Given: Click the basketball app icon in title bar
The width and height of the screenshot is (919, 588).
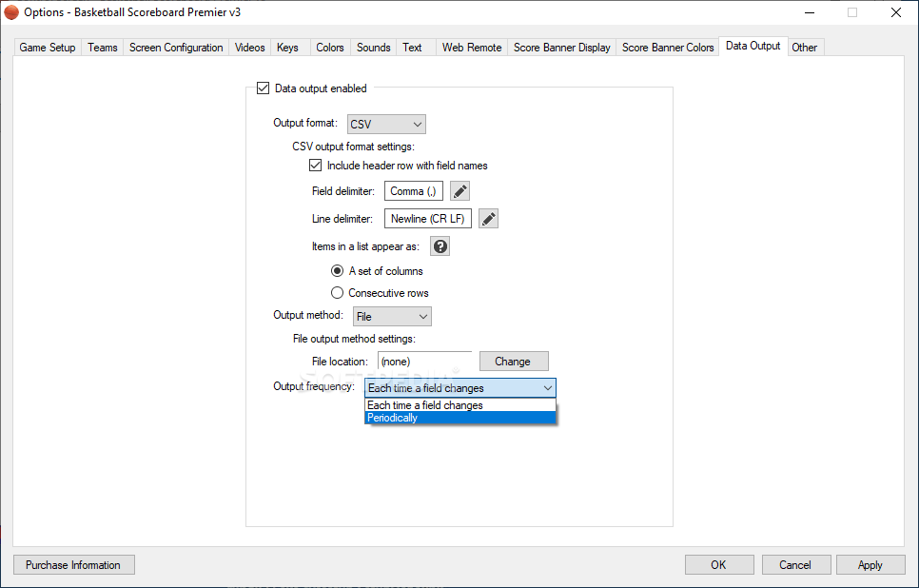Looking at the screenshot, I should tap(11, 12).
